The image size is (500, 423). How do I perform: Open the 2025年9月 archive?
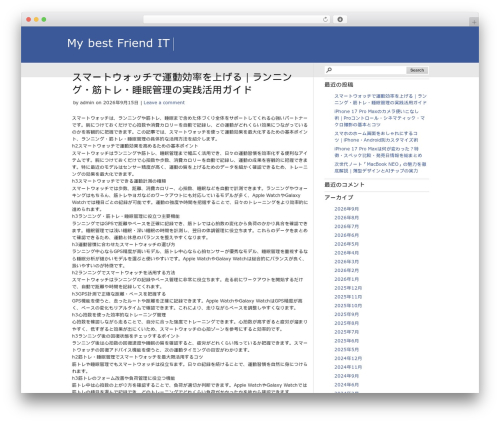coord(347,314)
